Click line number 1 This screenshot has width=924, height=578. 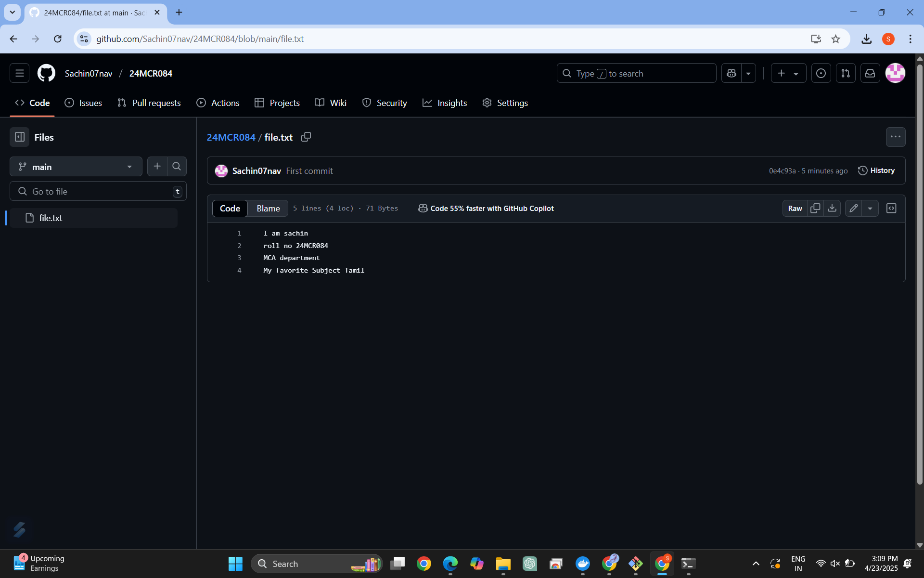coord(239,233)
